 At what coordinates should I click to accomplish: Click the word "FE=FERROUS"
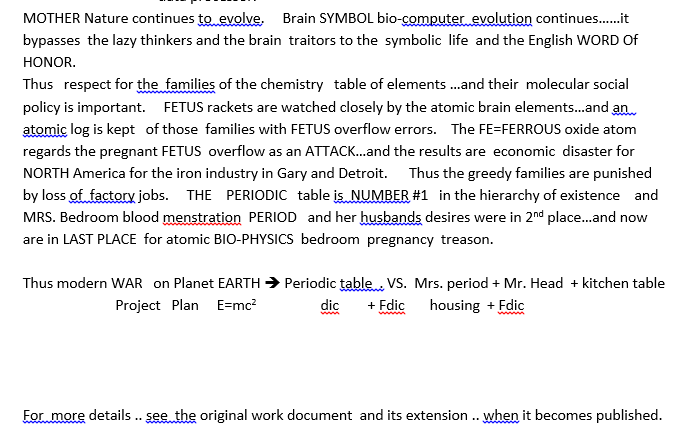point(519,129)
